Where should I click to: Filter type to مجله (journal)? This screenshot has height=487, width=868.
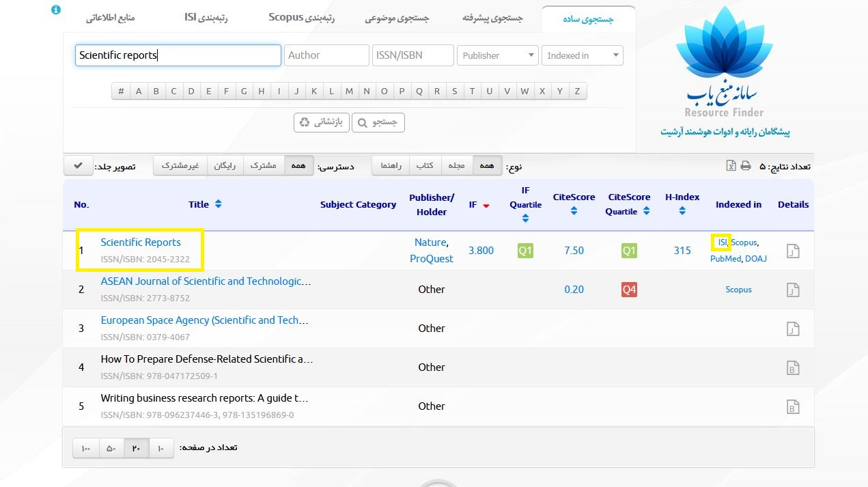point(456,166)
